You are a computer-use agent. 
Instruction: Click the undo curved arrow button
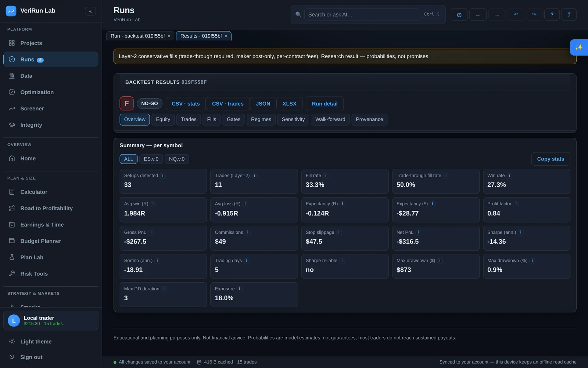pos(516,15)
